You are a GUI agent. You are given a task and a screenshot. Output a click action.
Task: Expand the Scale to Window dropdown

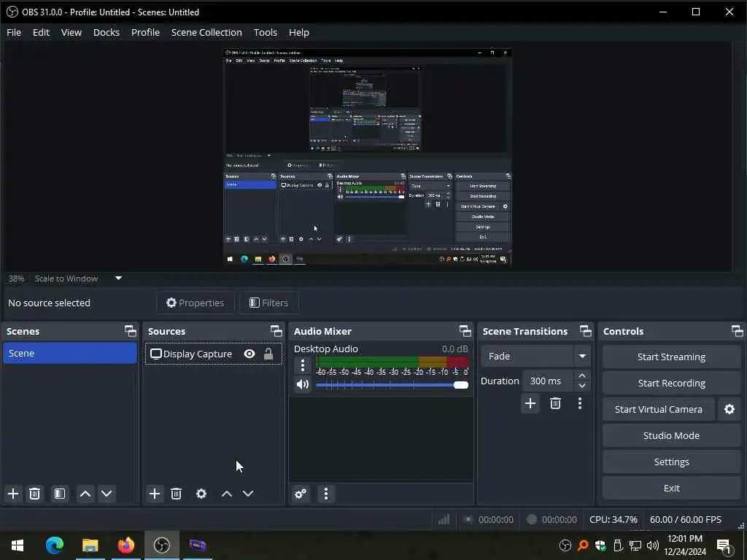[119, 278]
